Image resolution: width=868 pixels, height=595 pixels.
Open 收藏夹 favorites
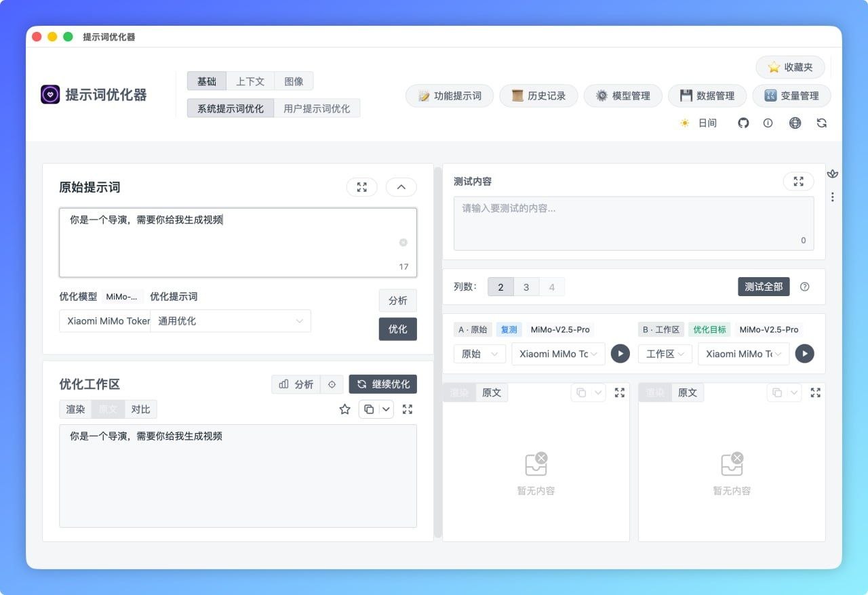coord(791,67)
